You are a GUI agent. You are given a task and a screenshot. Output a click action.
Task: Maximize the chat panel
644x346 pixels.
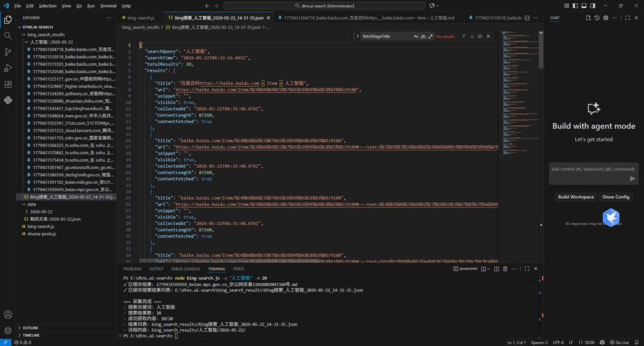pyautogui.click(x=627, y=18)
